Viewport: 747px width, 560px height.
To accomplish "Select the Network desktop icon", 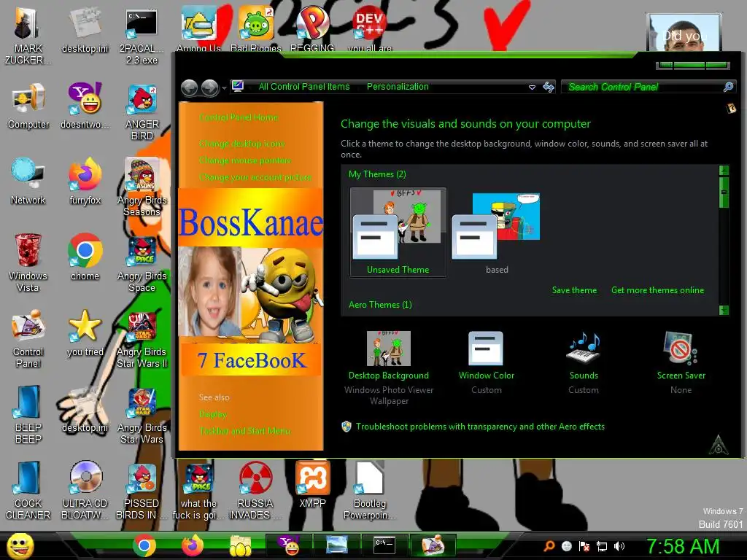I will [28, 182].
